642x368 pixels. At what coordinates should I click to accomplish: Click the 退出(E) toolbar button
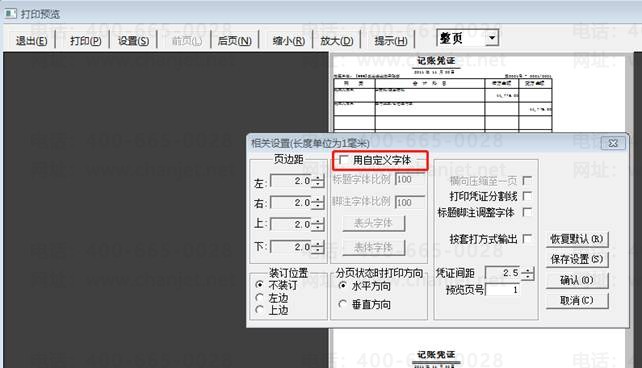(x=32, y=41)
